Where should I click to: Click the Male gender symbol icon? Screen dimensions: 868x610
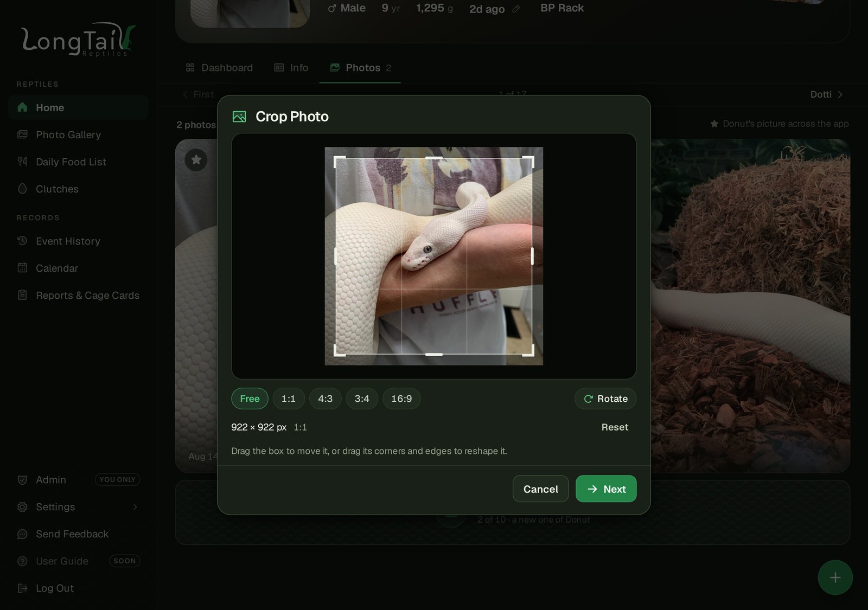tap(332, 8)
